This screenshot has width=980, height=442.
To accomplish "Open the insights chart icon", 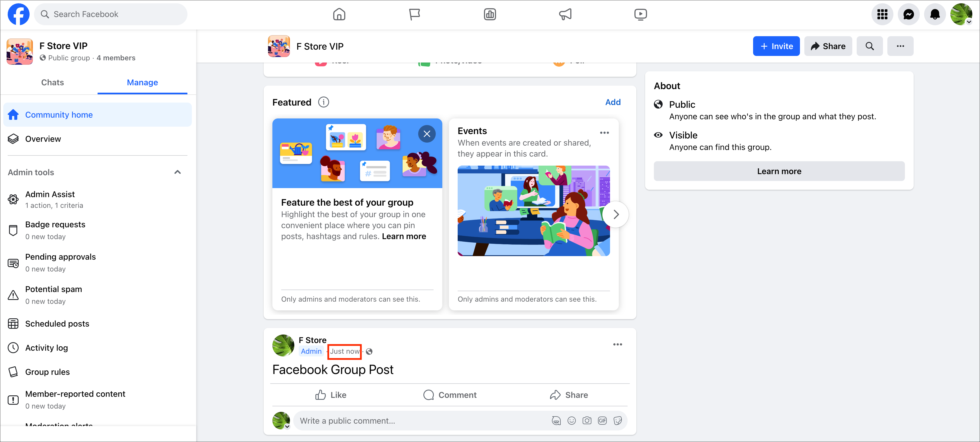I will [x=490, y=15].
